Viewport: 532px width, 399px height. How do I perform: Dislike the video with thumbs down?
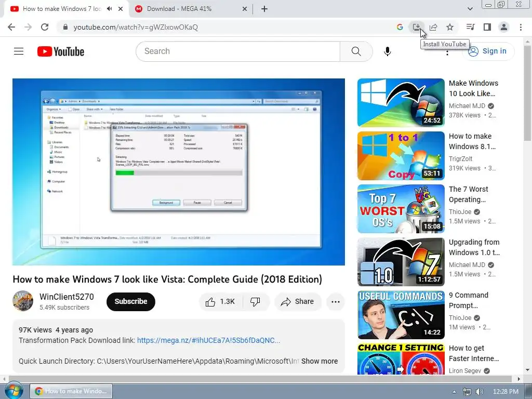(255, 301)
